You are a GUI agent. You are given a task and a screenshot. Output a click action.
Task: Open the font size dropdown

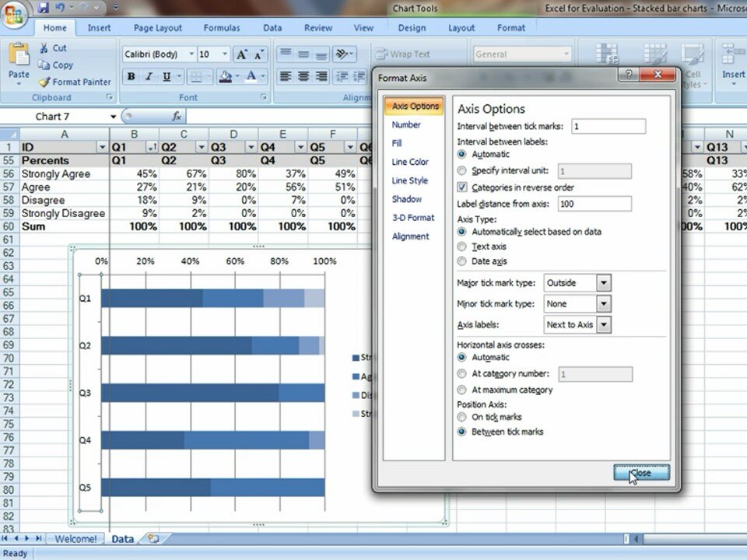pos(225,54)
